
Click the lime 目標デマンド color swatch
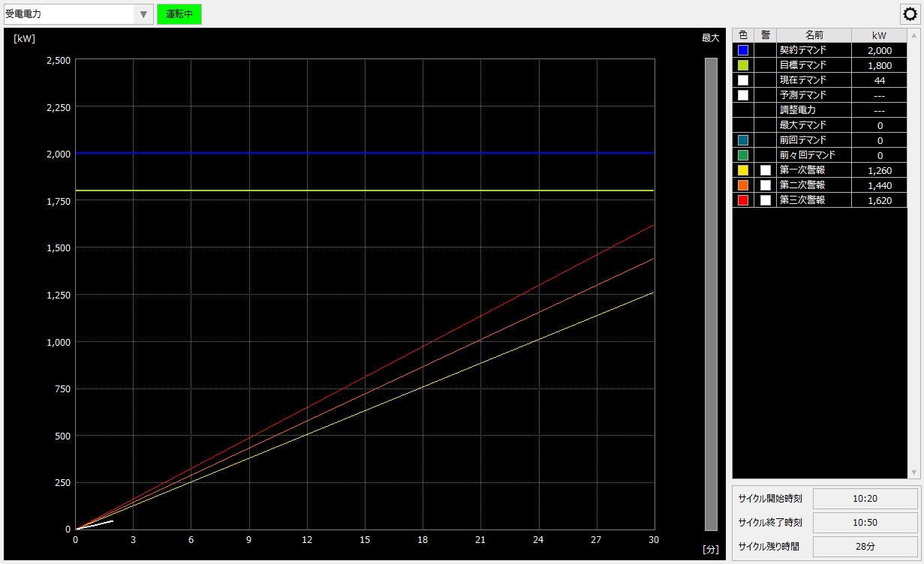[743, 65]
